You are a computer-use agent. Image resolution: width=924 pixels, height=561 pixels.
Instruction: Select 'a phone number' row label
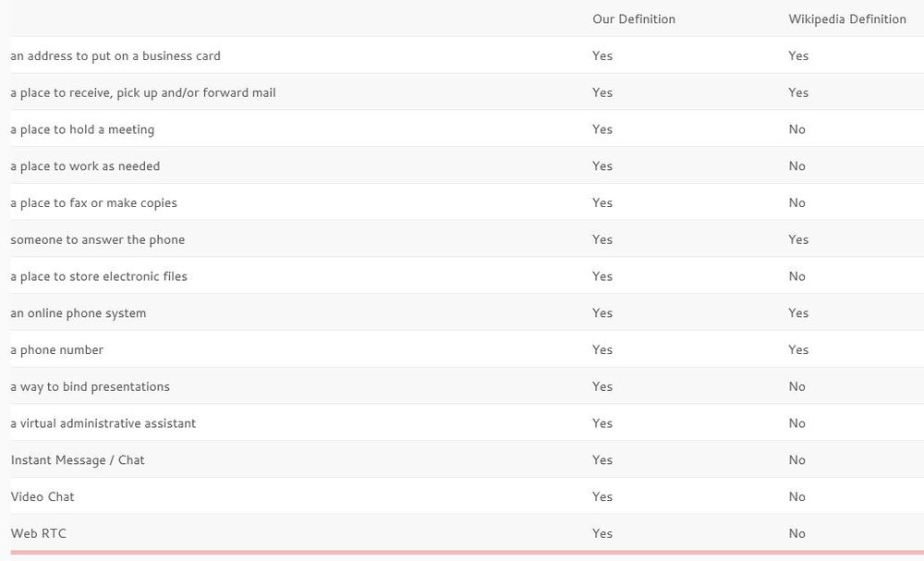57,350
